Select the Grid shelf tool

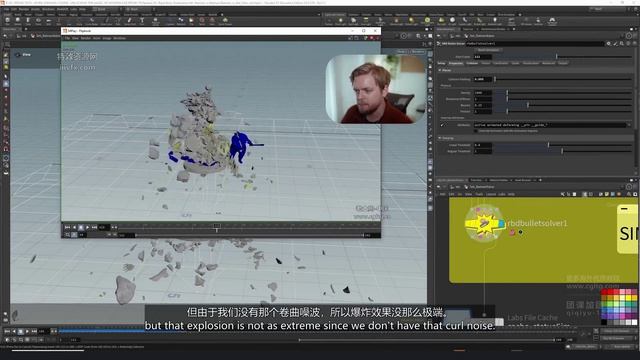[49, 20]
